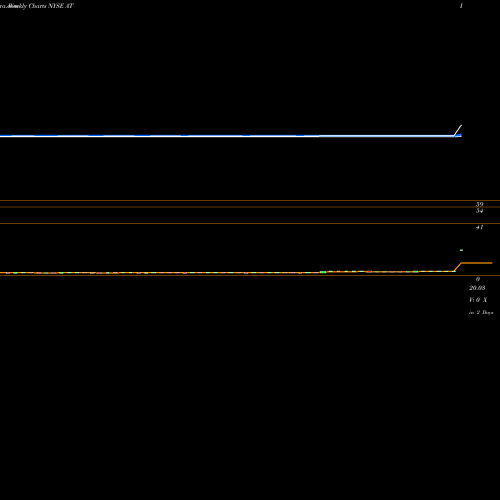Screen dimensions: 500x500
Task: Click the 'Charts NYSE AT' title text
Action: pos(51,6)
